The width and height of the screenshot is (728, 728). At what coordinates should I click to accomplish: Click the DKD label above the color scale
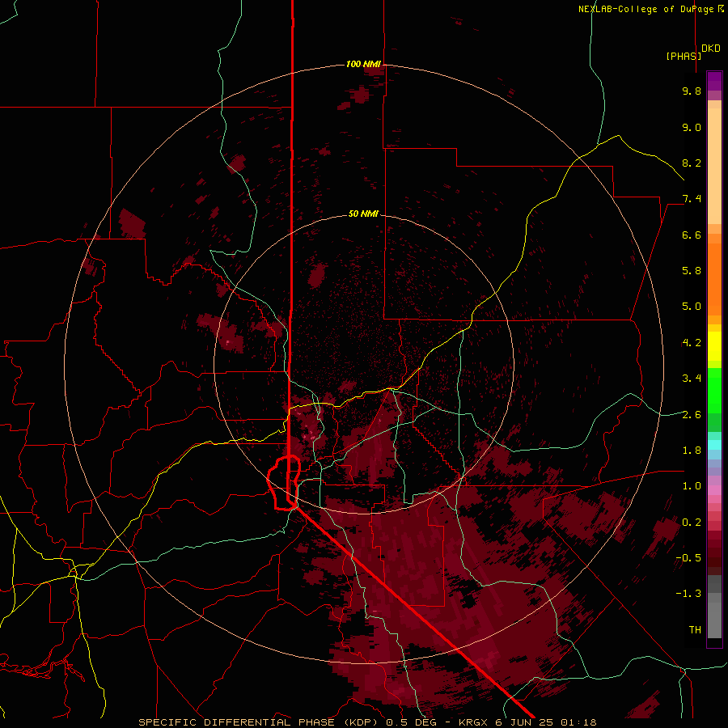711,49
